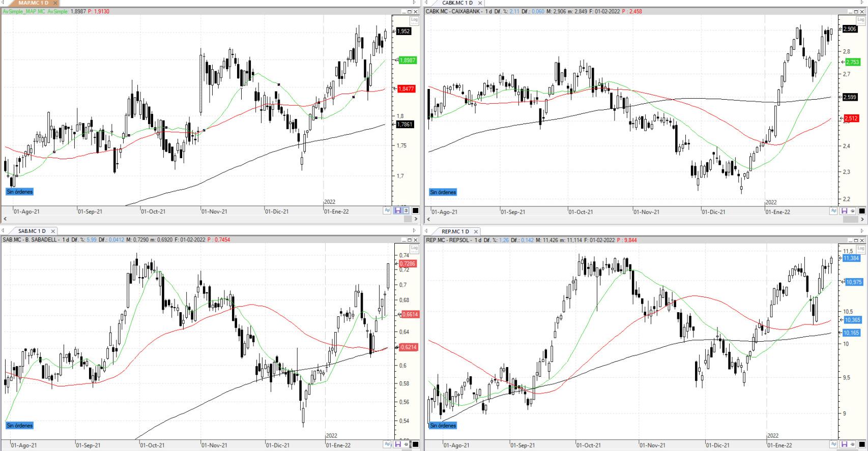868x451 pixels.
Task: Click the save icon on the CAIXABANK chart
Action: click(844, 211)
